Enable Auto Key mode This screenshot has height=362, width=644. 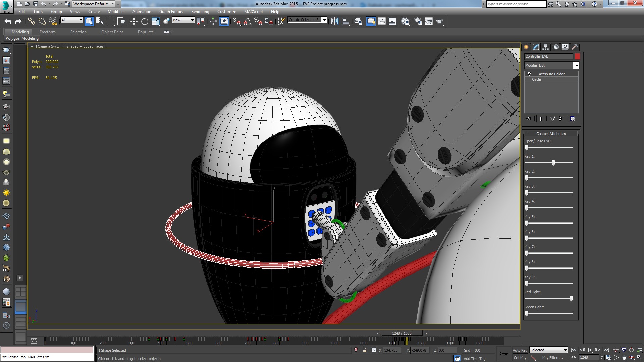point(520,350)
